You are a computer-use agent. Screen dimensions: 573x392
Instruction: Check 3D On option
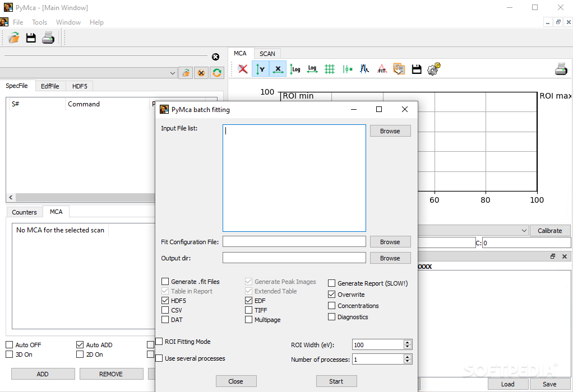pos(10,354)
